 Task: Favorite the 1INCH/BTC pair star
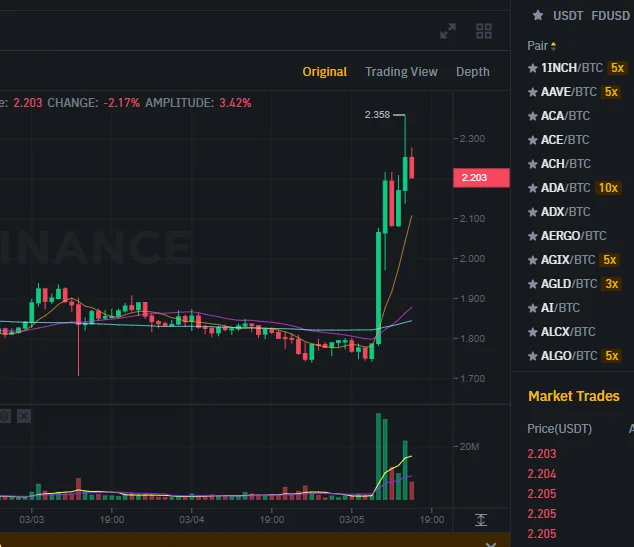tap(533, 68)
